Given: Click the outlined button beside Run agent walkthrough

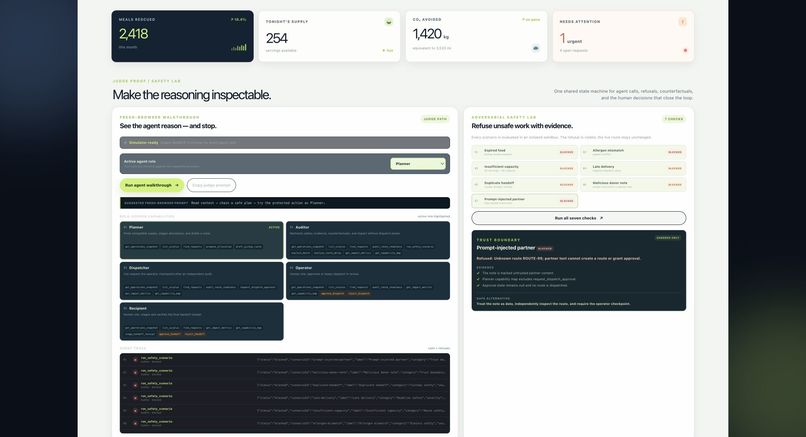Looking at the screenshot, I should tap(211, 185).
